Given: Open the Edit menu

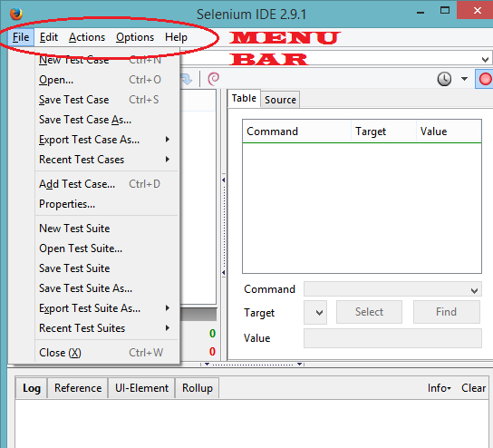Looking at the screenshot, I should point(49,37).
